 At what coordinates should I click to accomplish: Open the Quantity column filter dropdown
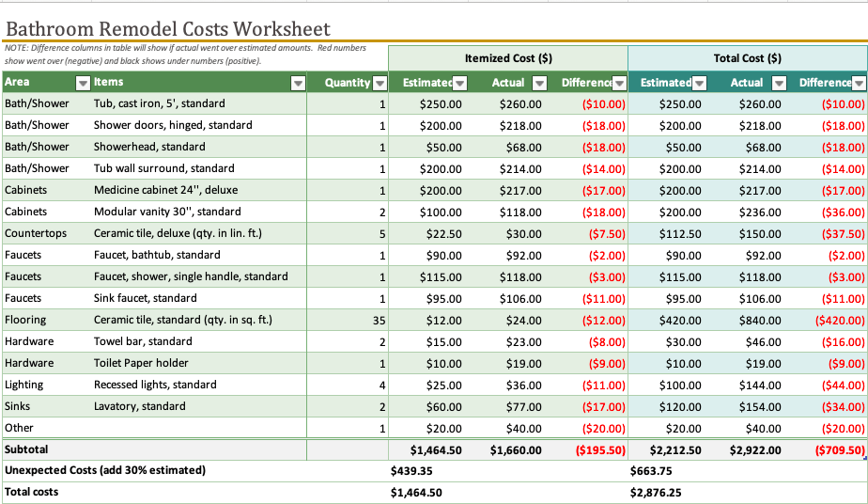[380, 83]
